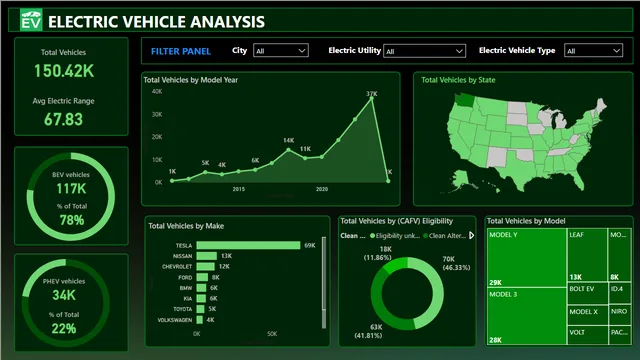Click the EV logo icon in header
Screen dimensions: 640x360
(31, 20)
